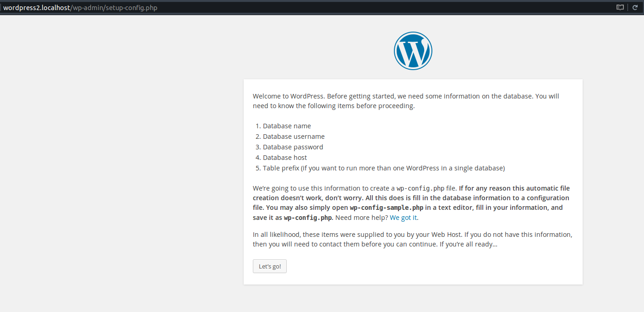Image resolution: width=644 pixels, height=312 pixels.
Task: Click the WordPress logo above the panel
Action: pyautogui.click(x=413, y=51)
